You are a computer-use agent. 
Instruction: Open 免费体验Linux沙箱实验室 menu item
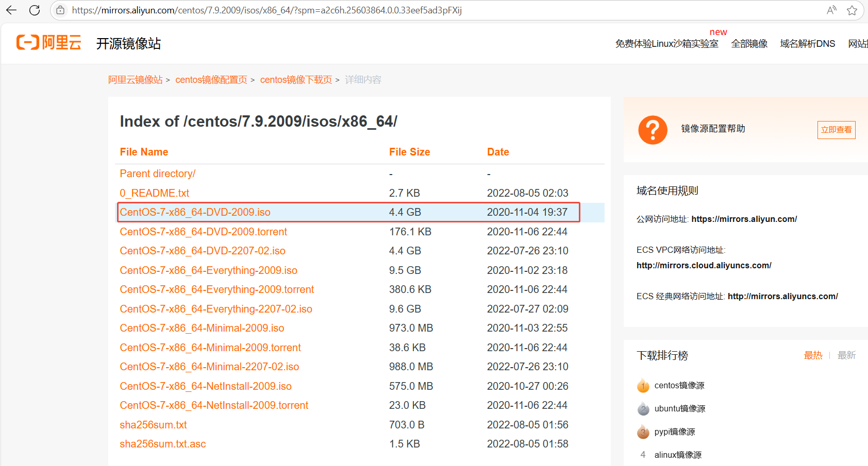coord(667,44)
